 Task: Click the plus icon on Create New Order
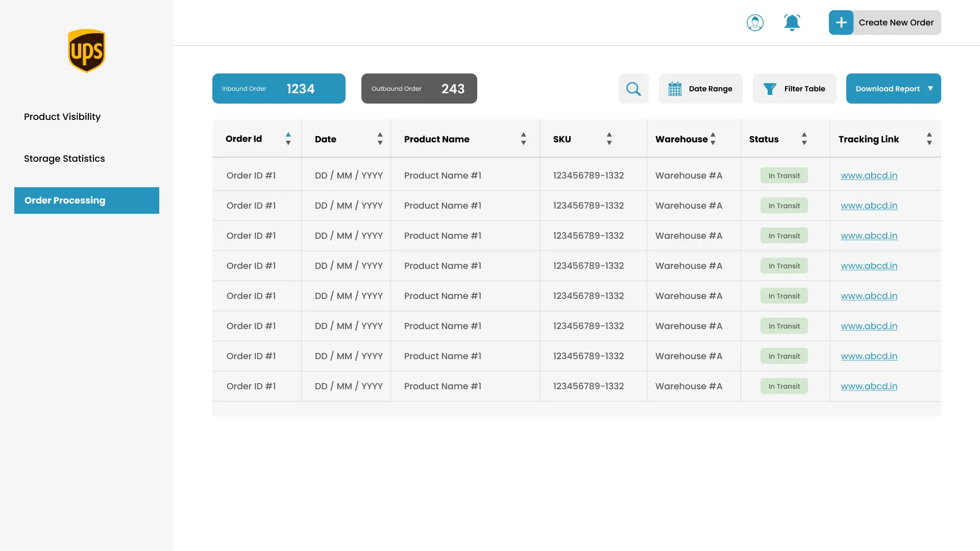point(840,22)
